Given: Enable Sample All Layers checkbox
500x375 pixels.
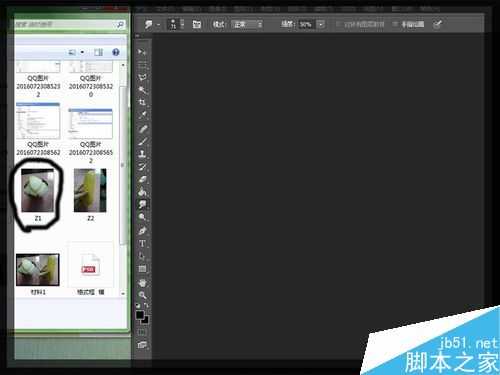Looking at the screenshot, I should click(338, 24).
